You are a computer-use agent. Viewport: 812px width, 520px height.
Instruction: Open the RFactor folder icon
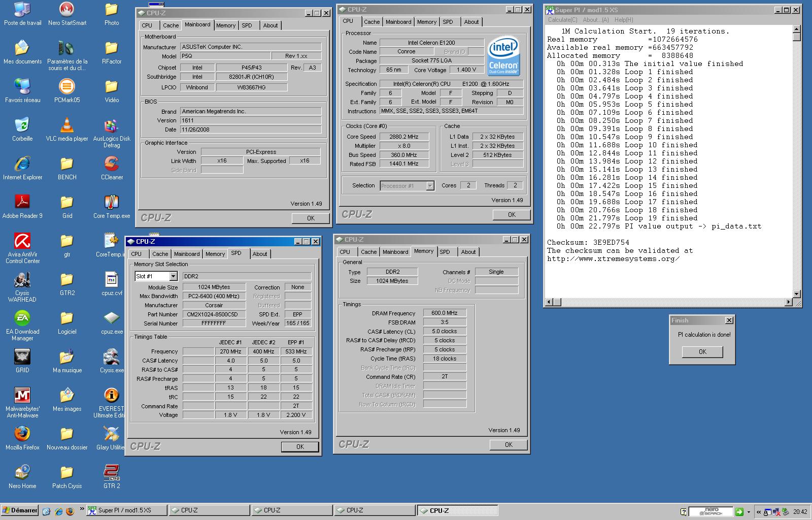[112, 52]
